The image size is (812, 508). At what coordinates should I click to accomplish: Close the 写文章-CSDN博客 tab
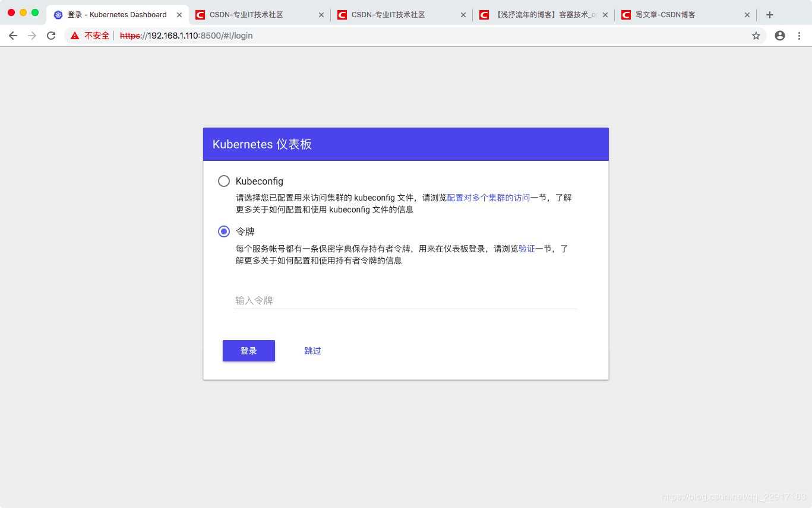pos(747,15)
